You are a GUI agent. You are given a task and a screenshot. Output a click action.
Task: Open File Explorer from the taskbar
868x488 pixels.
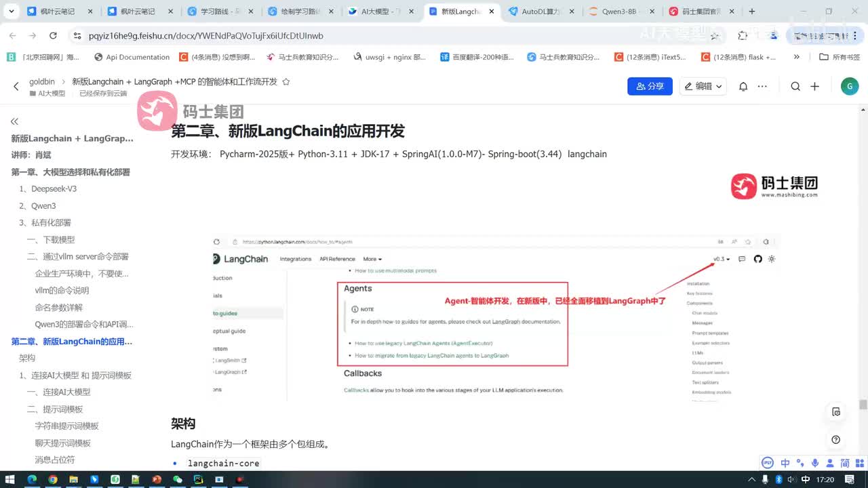pos(73,479)
